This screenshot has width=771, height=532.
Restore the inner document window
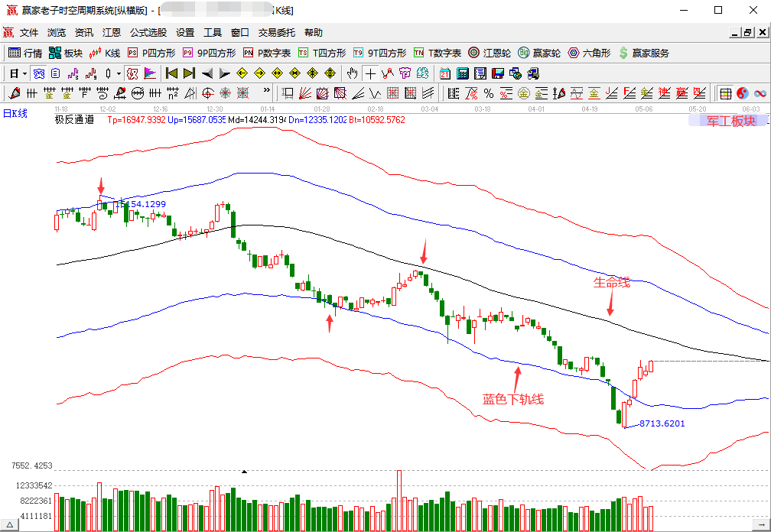tap(748, 32)
